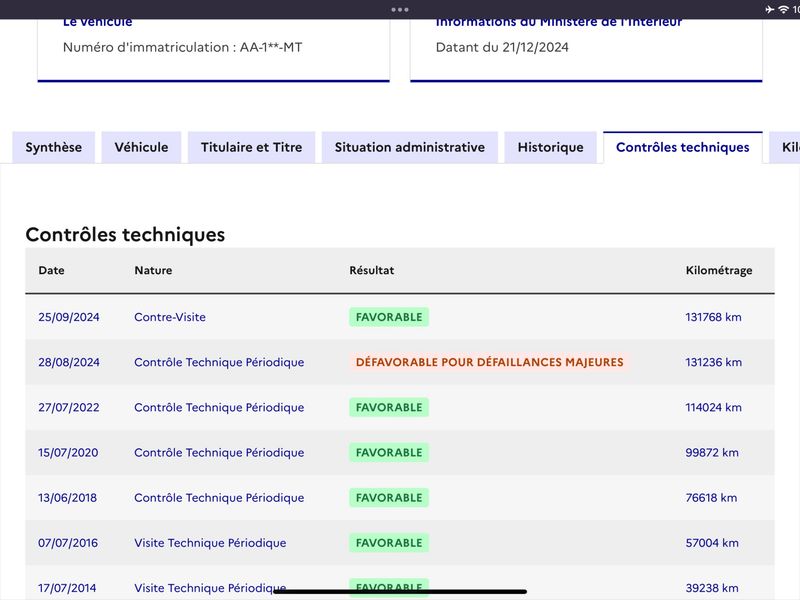Select the Situation administrative tab
This screenshot has width=800, height=600.
tap(410, 147)
